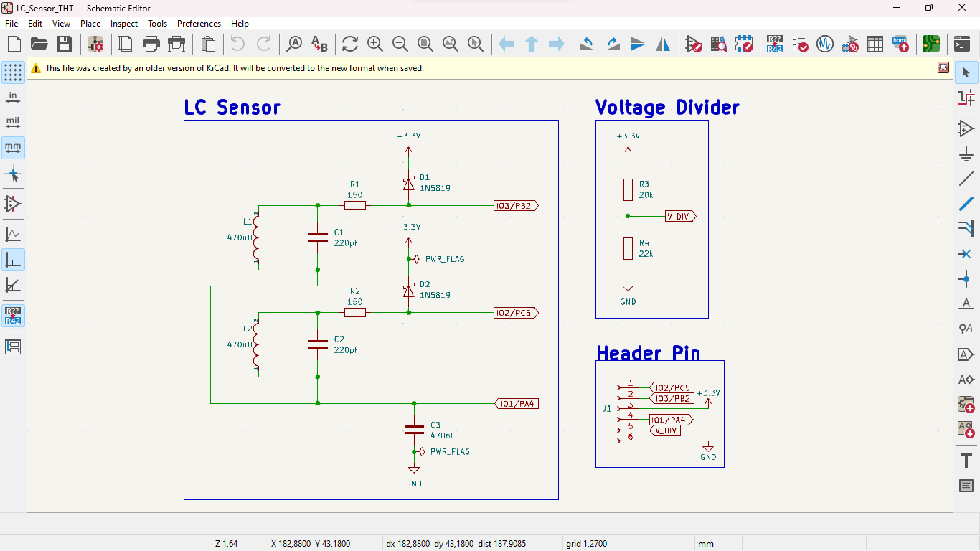Switch units to inches
Image resolution: width=980 pixels, height=551 pixels.
pyautogui.click(x=13, y=97)
